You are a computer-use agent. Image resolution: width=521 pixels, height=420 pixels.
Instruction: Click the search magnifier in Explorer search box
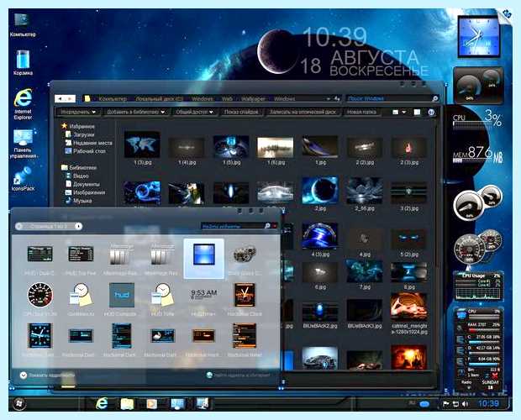tap(434, 98)
